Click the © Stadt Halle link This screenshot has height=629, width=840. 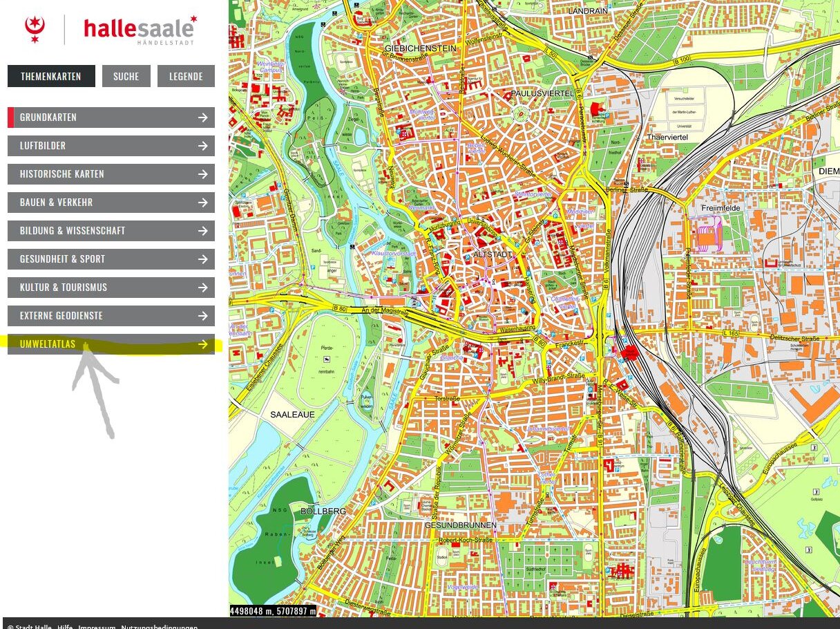click(x=30, y=626)
